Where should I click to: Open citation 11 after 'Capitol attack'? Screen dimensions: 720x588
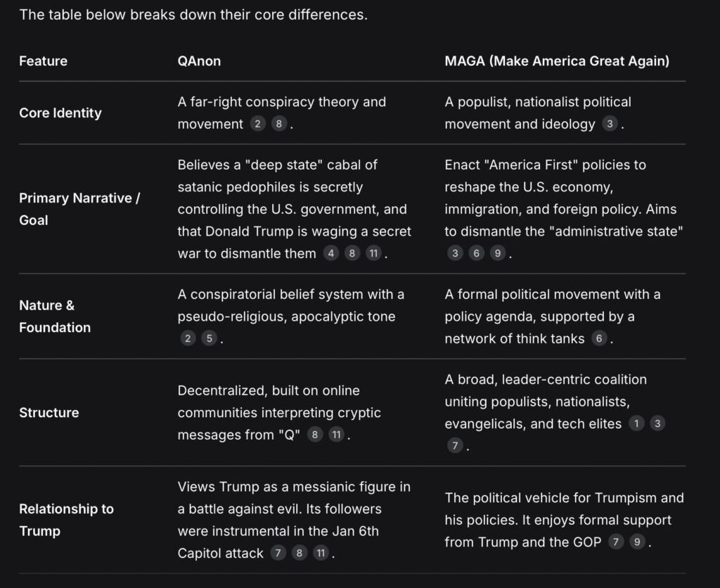321,553
